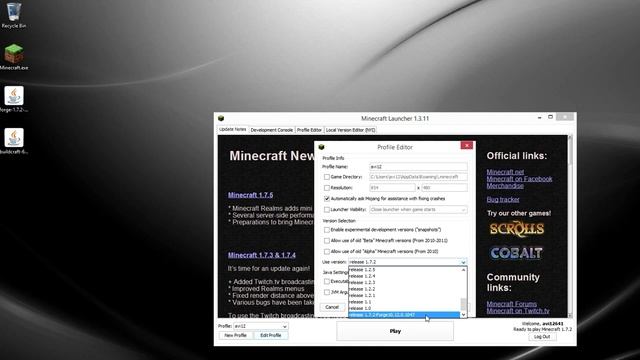Viewport: 640px width, 360px height.
Task: Open the Scrolls game logo
Action: tap(517, 229)
